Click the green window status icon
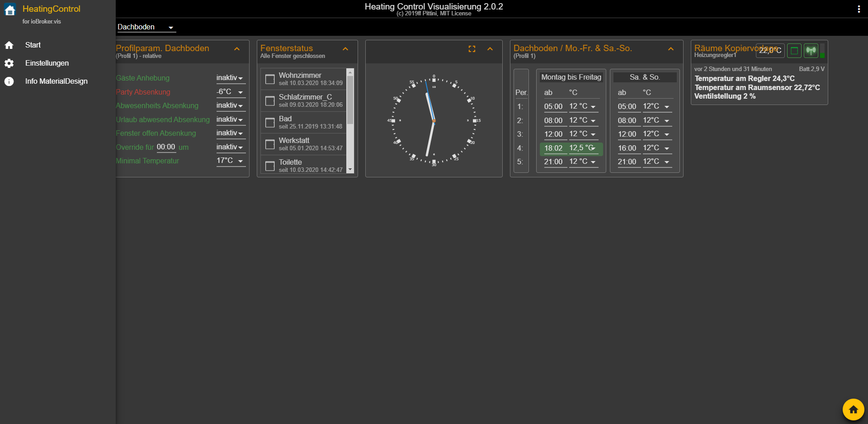This screenshot has height=424, width=868. point(794,50)
